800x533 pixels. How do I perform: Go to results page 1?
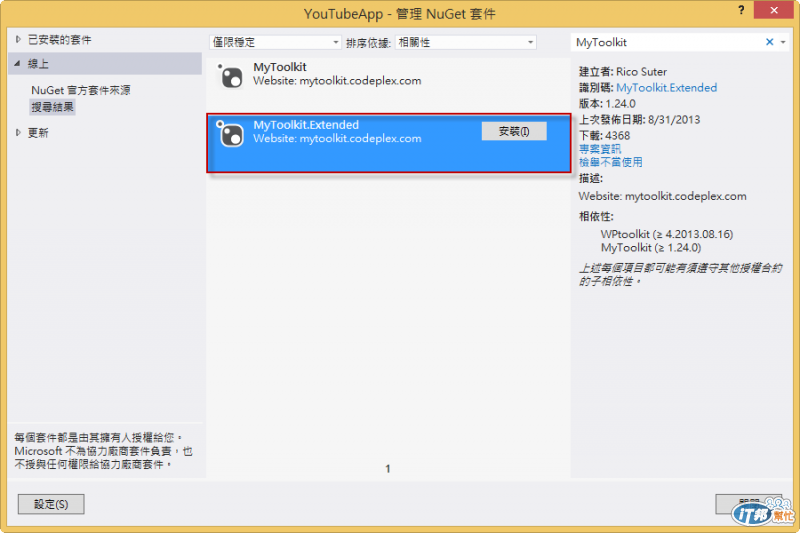point(388,468)
